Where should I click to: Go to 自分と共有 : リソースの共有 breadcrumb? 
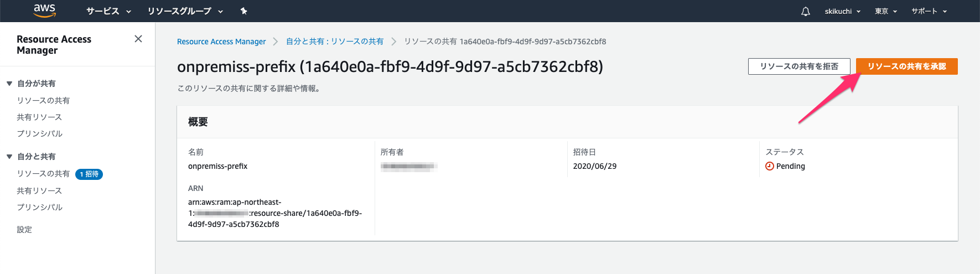pyautogui.click(x=335, y=42)
